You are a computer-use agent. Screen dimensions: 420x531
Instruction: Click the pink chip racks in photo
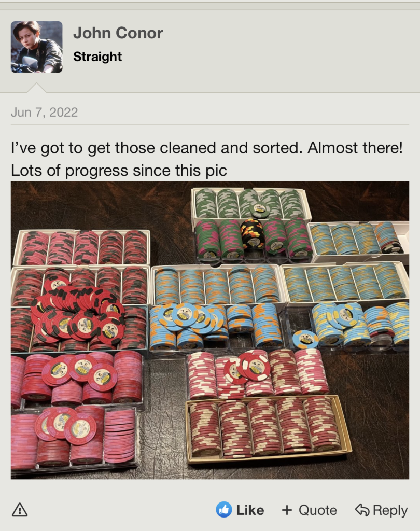[x=76, y=410]
